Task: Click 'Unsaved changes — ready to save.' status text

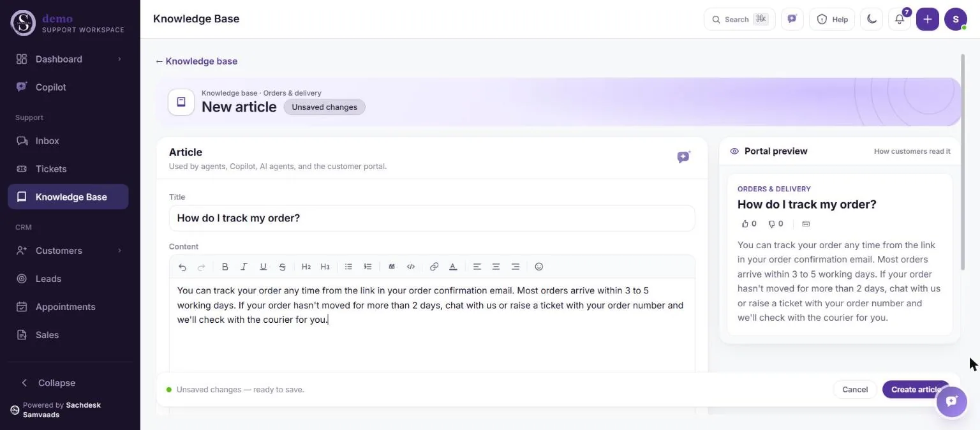Action: (x=240, y=389)
